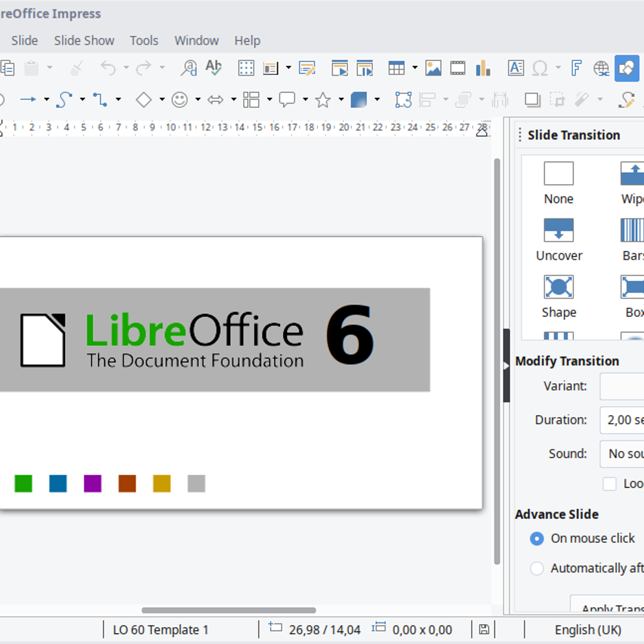644x644 pixels.
Task: Open the Tools menu
Action: pos(144,41)
